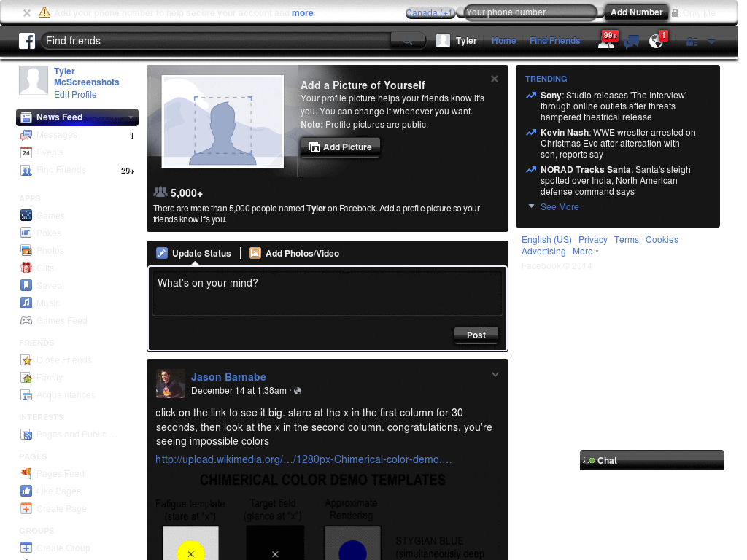Open the account menu dropdown arrow
The width and height of the screenshot is (747, 560).
click(711, 42)
